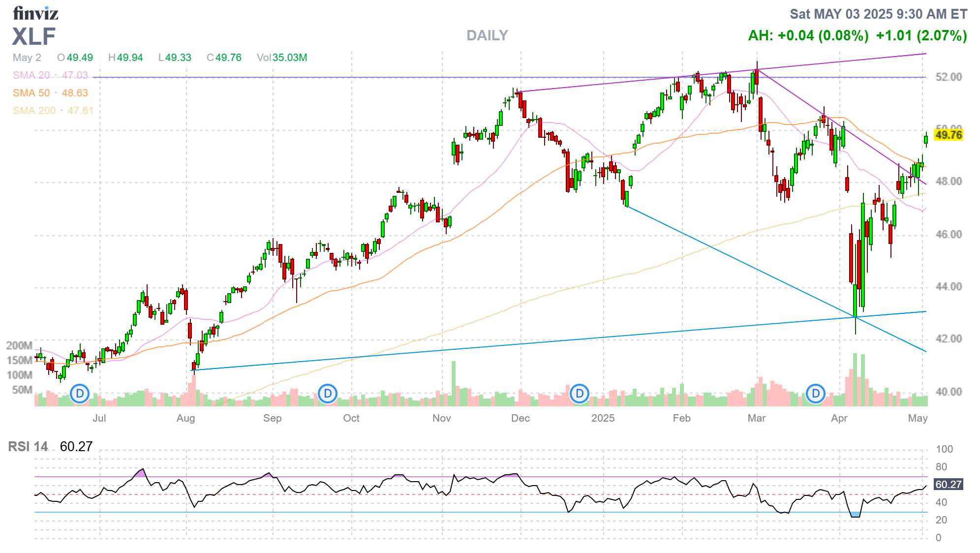Click the XLF ticker symbol
The height and width of the screenshot is (553, 980).
coord(34,36)
